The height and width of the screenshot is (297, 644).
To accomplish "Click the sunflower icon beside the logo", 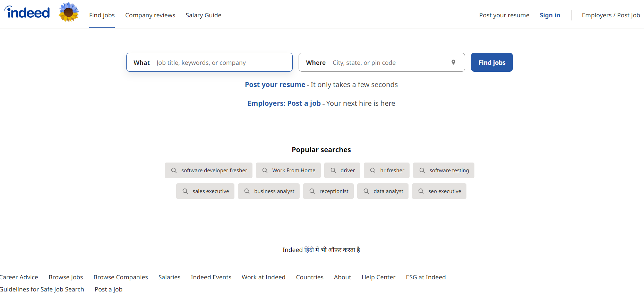I will click(69, 12).
